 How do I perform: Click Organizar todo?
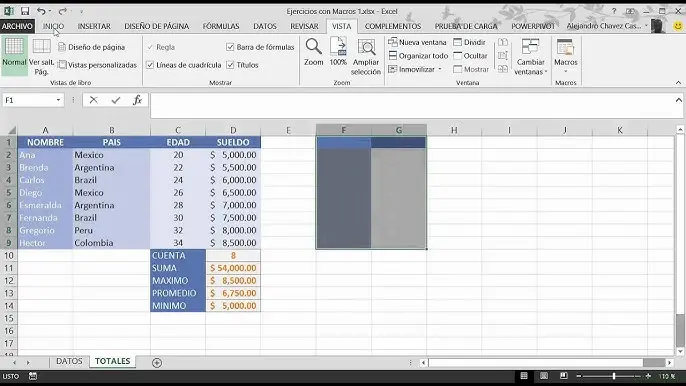[x=418, y=56]
